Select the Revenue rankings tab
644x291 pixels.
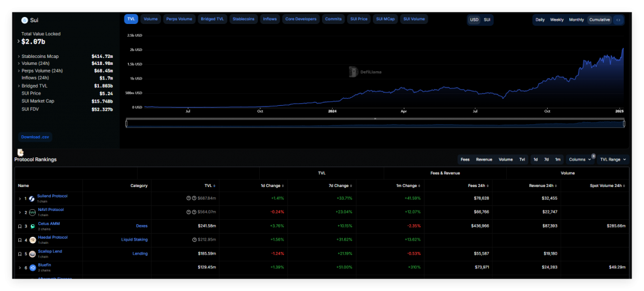click(484, 159)
